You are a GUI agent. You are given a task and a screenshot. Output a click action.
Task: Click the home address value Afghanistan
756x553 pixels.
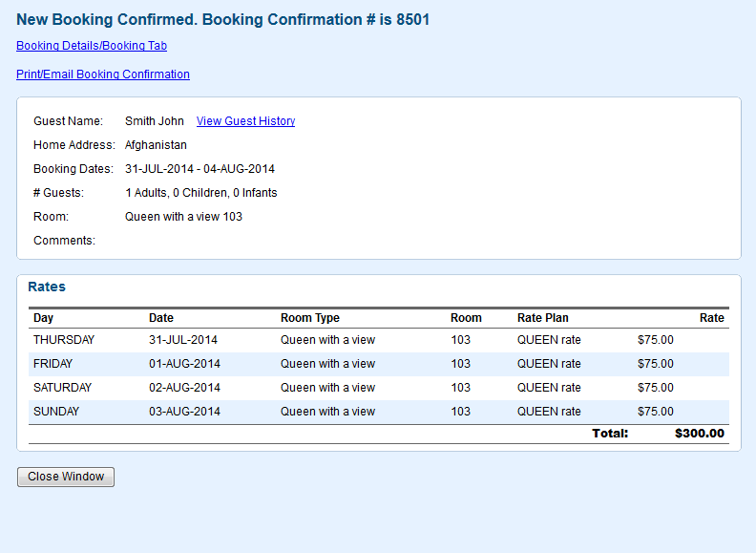tap(156, 145)
